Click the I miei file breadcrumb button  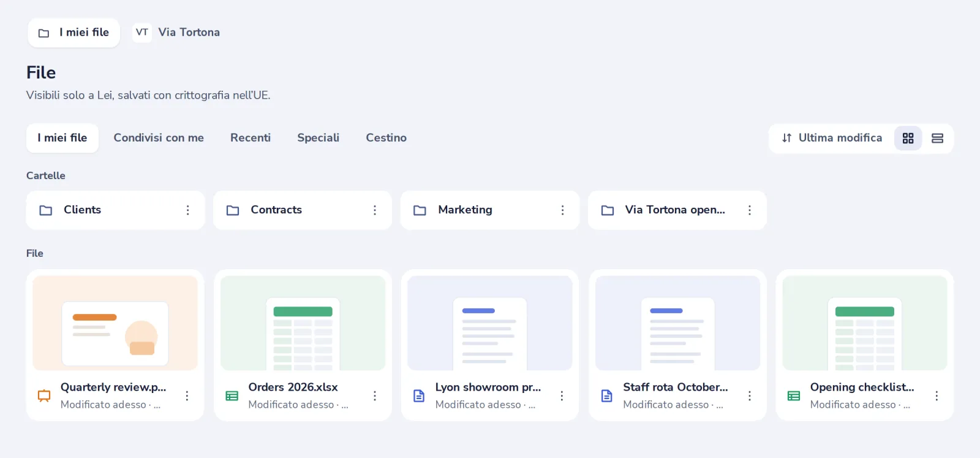click(73, 32)
